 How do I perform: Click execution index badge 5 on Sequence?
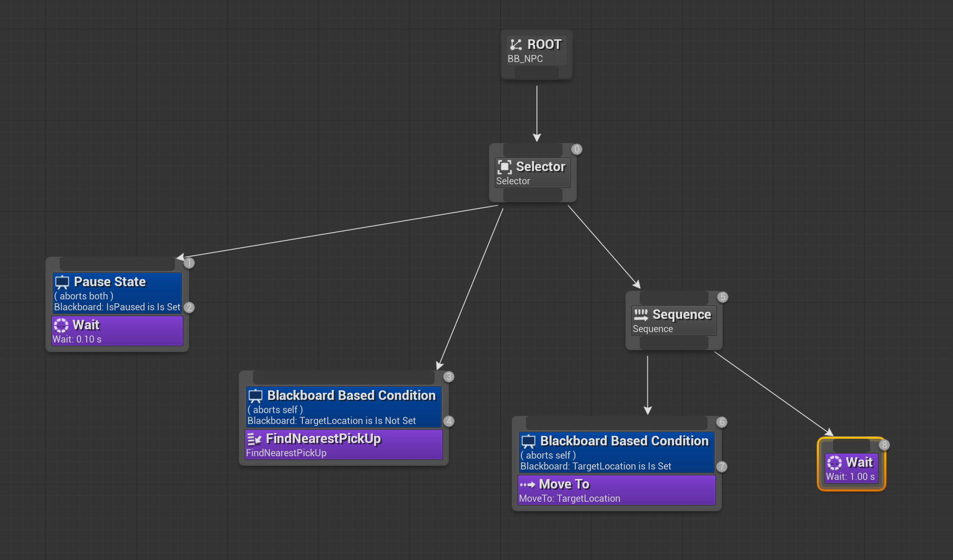pyautogui.click(x=722, y=297)
